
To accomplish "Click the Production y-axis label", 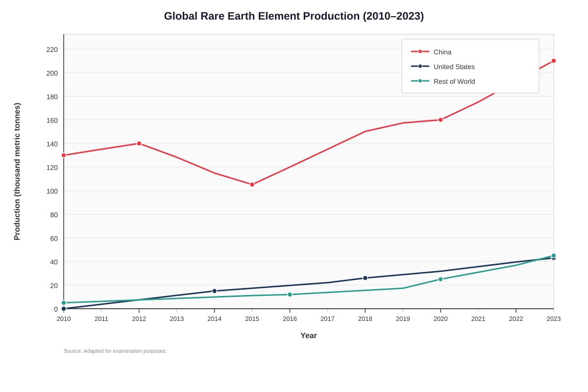I will click(17, 171).
